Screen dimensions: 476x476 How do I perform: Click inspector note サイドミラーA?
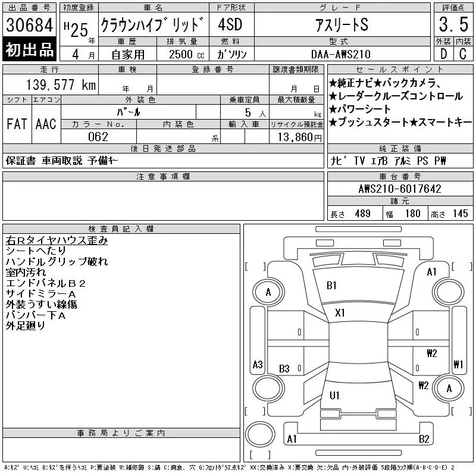point(40,293)
